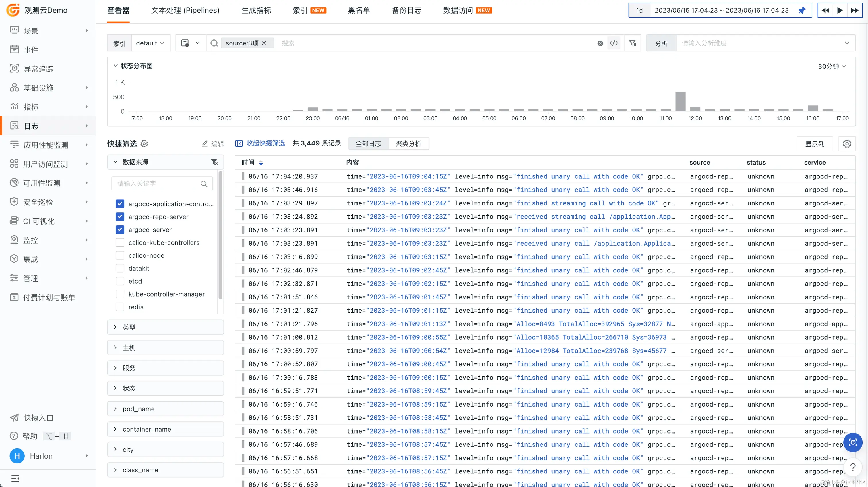This screenshot has height=487, width=868.
Task: Switch to 聚类分析 tab
Action: coord(408,144)
